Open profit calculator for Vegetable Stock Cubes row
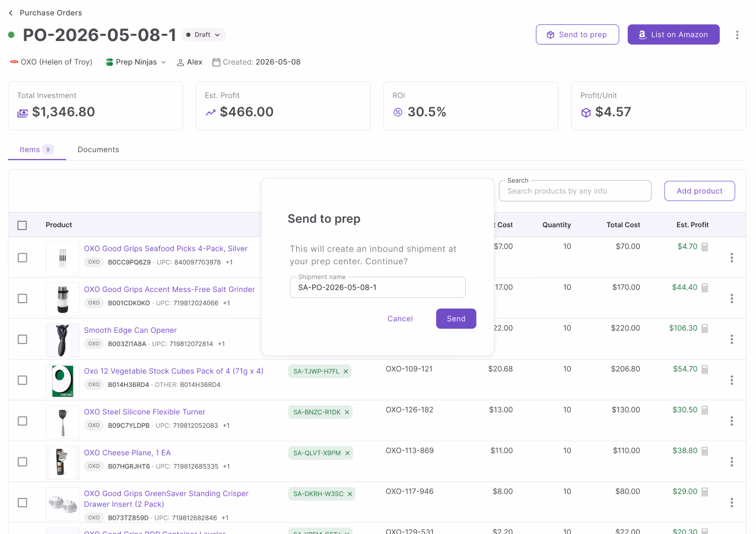This screenshot has height=534, width=756. click(705, 370)
